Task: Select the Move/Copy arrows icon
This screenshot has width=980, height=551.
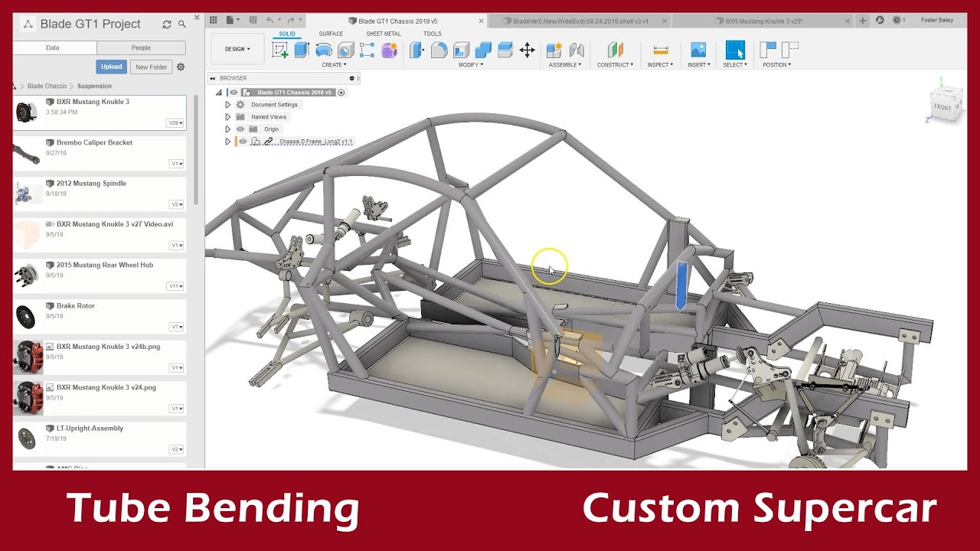Action: click(x=527, y=51)
